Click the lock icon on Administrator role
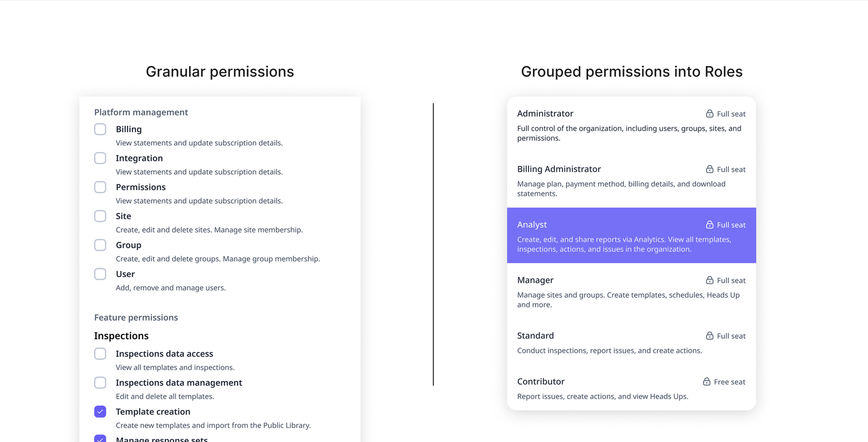The image size is (868, 442). [x=710, y=113]
